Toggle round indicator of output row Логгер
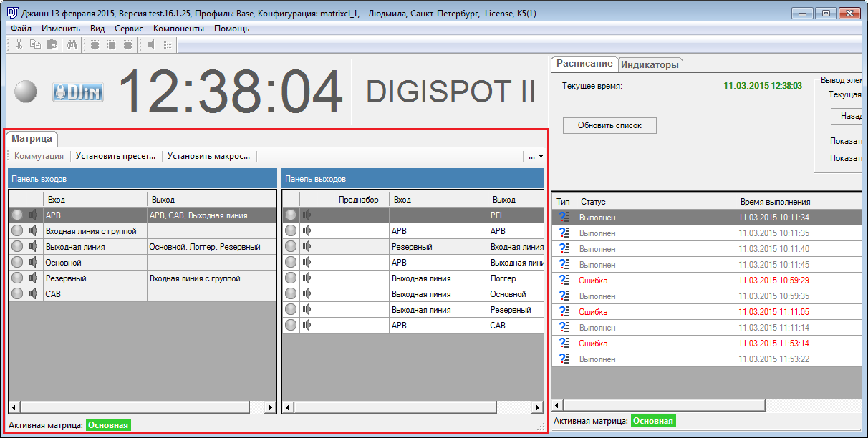Viewport: 868px width, 438px height. pyautogui.click(x=291, y=278)
